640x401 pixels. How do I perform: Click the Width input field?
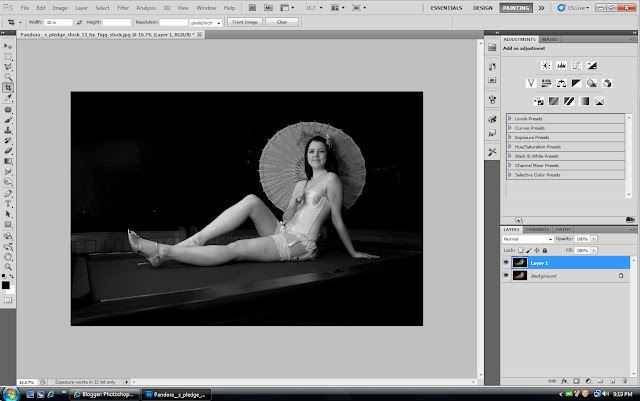57,21
